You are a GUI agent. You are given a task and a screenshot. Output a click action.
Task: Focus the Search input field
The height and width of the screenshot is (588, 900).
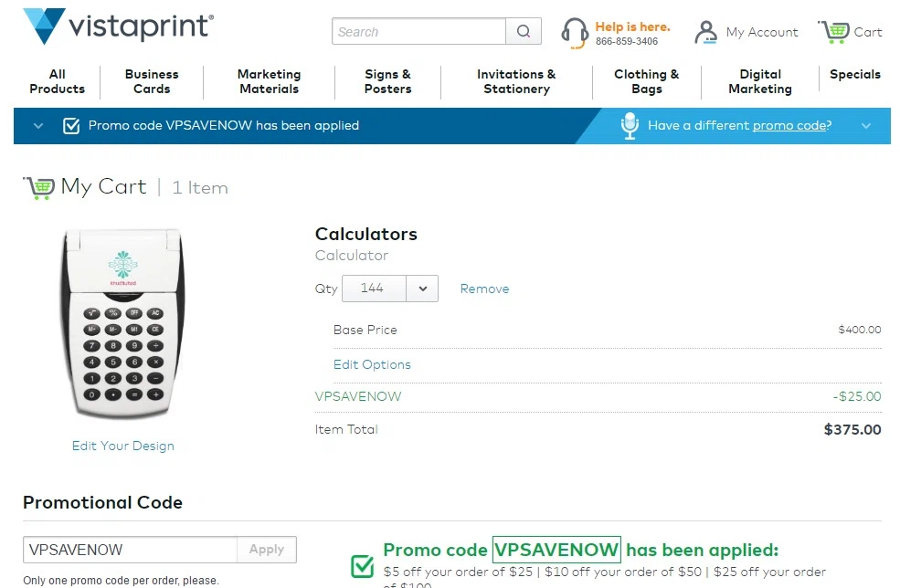(419, 31)
